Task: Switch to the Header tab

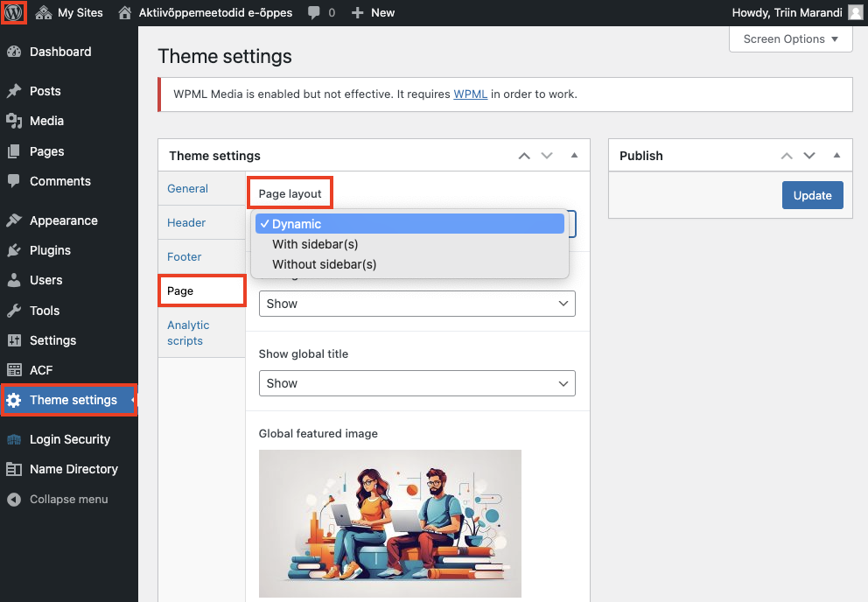Action: pyautogui.click(x=185, y=222)
